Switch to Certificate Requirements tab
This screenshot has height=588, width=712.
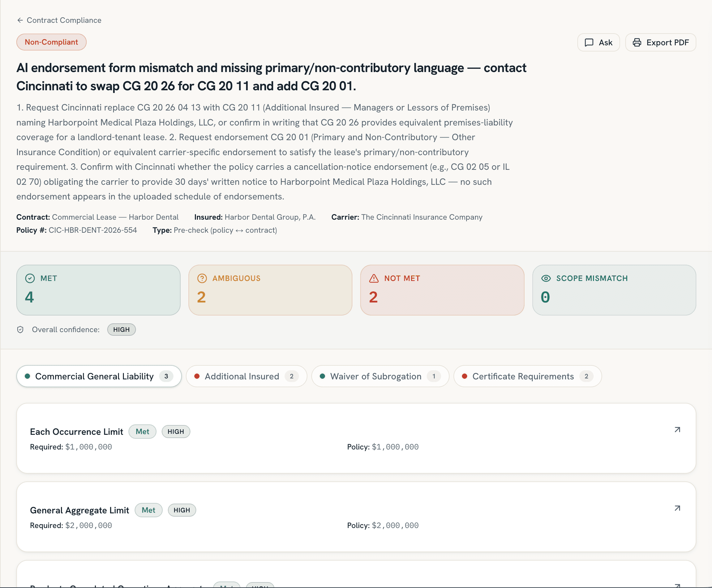(x=527, y=376)
